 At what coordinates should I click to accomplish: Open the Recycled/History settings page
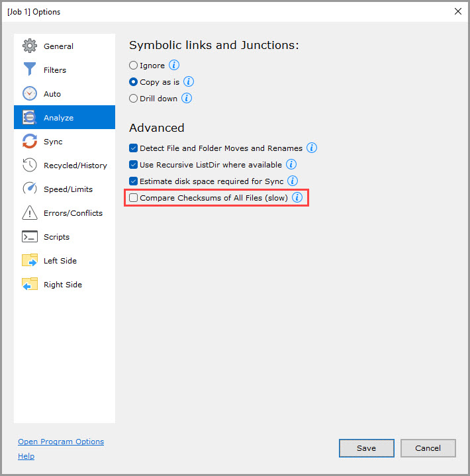75,166
